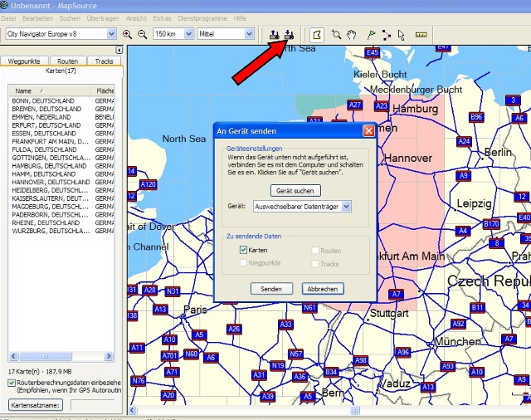Switch to the Routen tab

coord(67,61)
